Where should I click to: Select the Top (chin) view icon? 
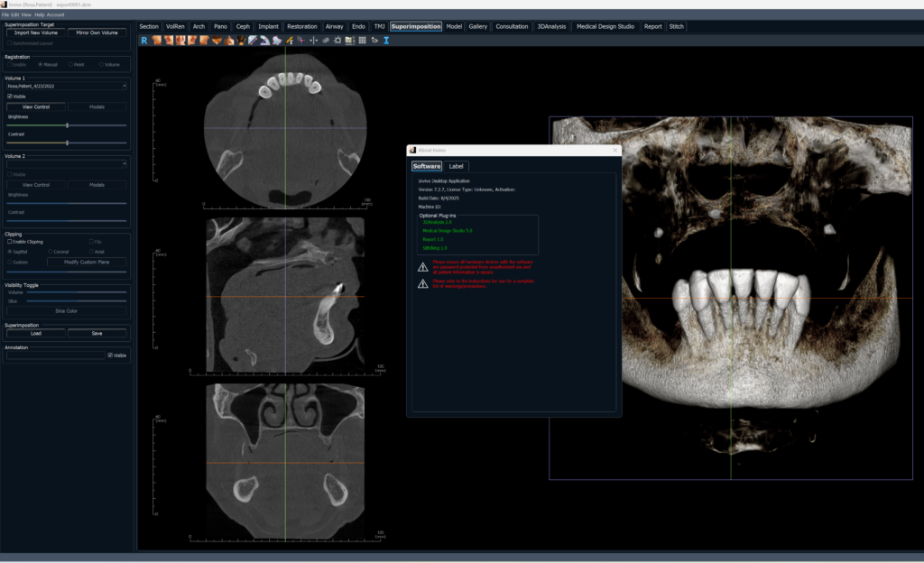217,40
